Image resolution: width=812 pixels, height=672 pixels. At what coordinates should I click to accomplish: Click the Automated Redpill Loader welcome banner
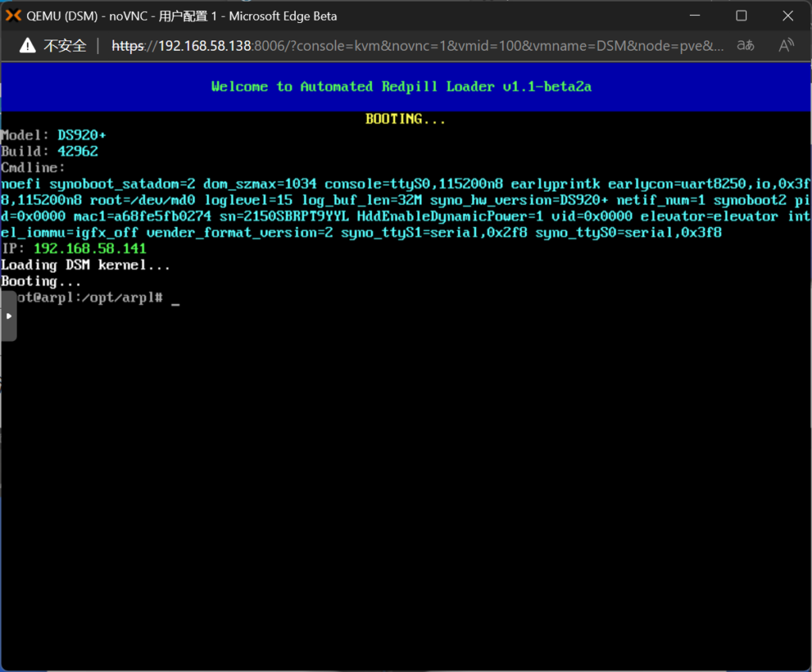pyautogui.click(x=401, y=86)
